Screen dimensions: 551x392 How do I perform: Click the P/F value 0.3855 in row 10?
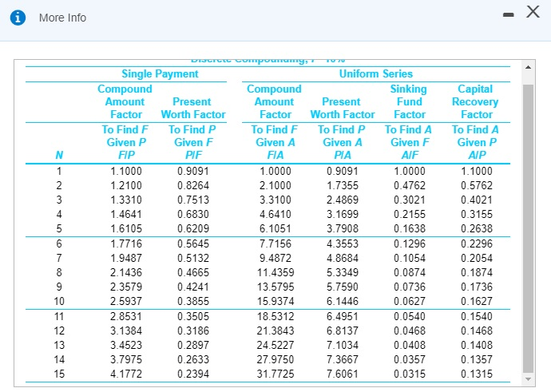coord(193,301)
